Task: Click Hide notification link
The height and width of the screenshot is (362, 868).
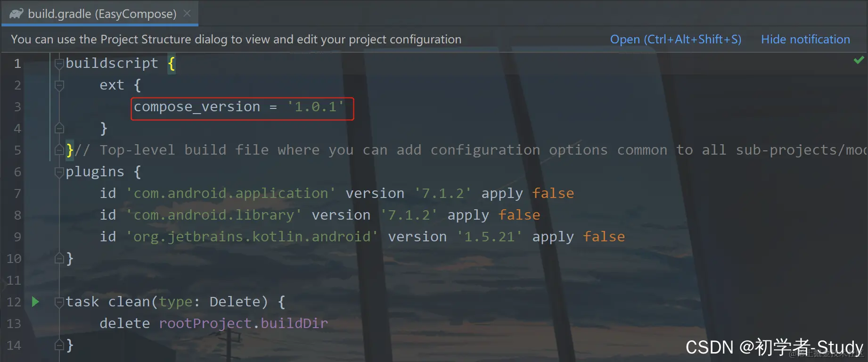Action: tap(805, 39)
